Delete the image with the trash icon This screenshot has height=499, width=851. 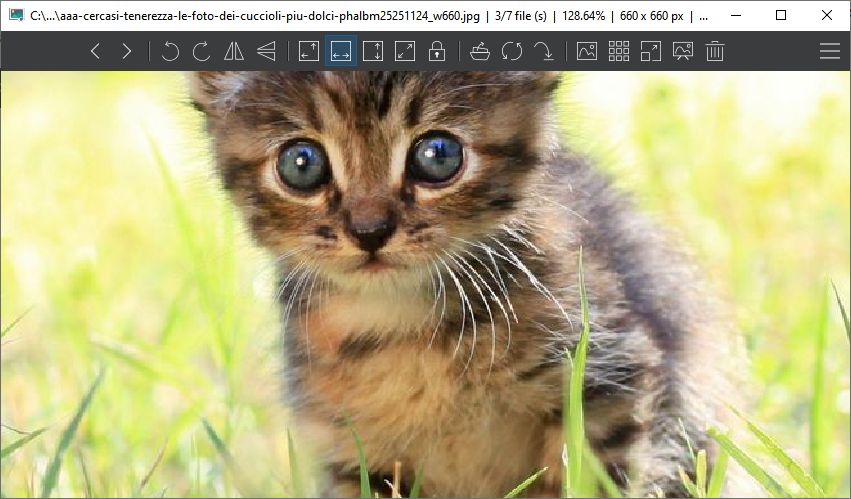tap(715, 52)
